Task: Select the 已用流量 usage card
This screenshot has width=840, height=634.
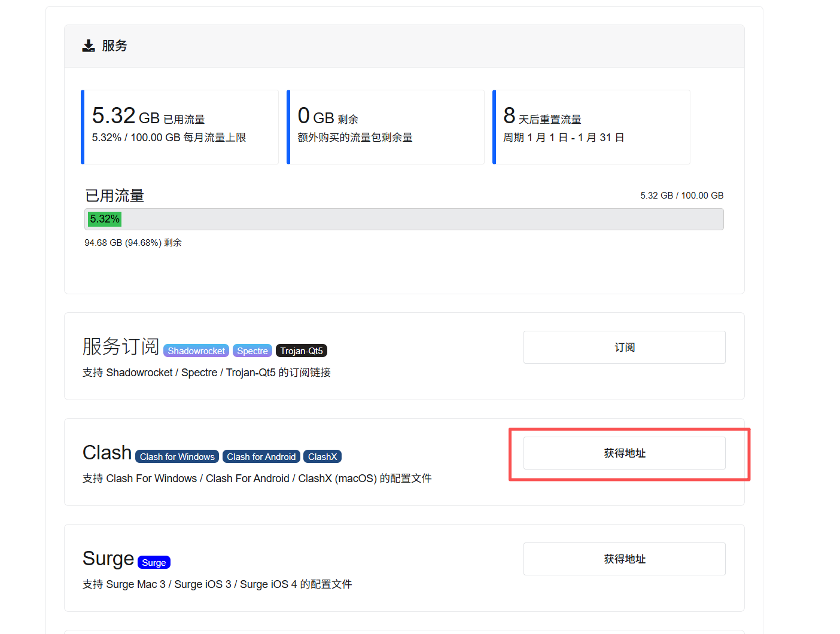Action: [179, 127]
